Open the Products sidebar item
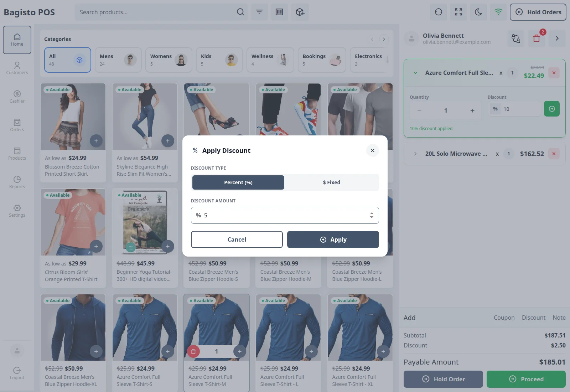This screenshot has width=570, height=392. tap(17, 154)
